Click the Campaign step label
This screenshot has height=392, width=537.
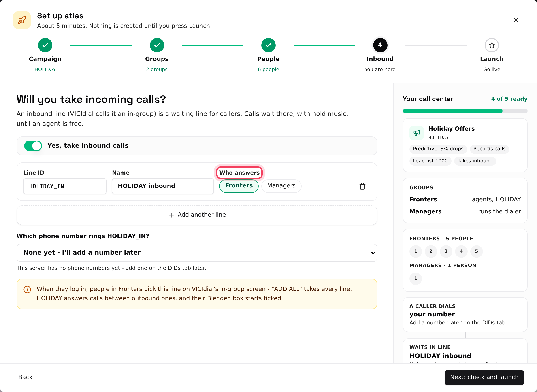(45, 59)
